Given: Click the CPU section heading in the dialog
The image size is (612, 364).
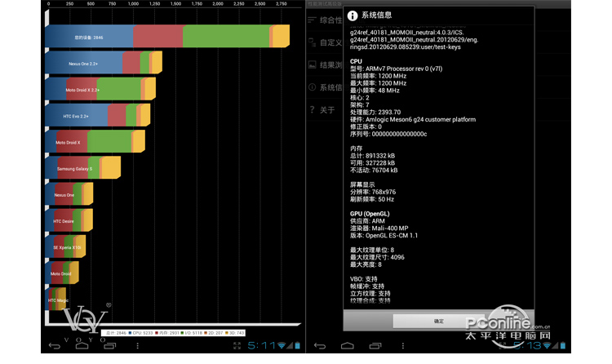Looking at the screenshot, I should (356, 61).
